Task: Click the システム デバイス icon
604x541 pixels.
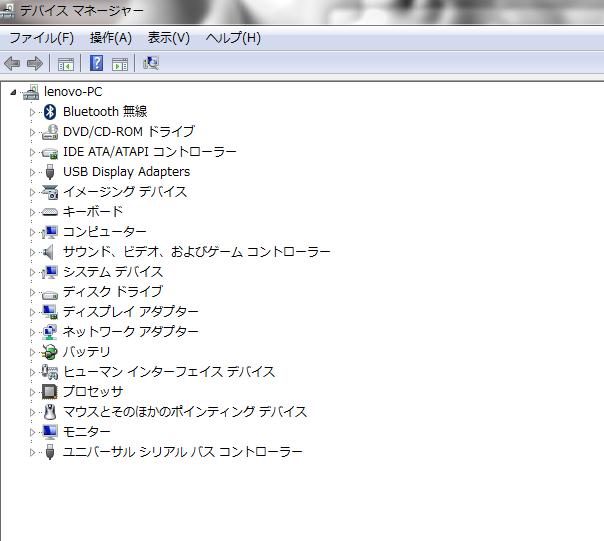Action: point(50,272)
